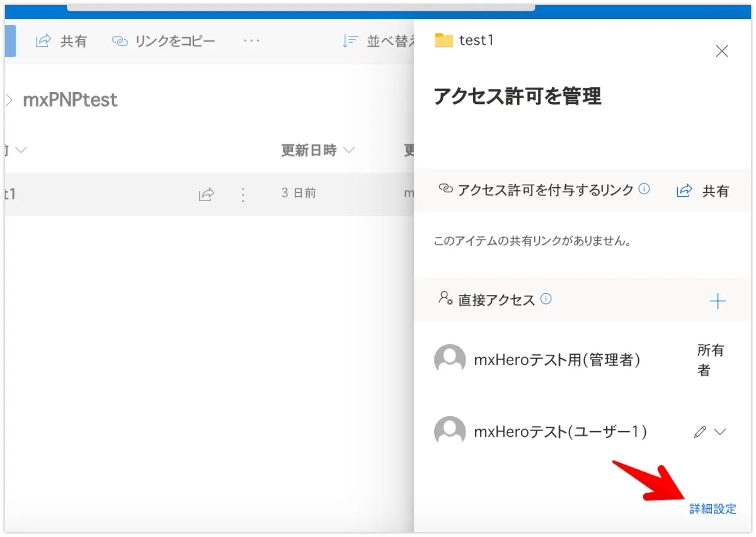
Task: Click the pencil edit icon for ユーザー1
Action: point(699,432)
